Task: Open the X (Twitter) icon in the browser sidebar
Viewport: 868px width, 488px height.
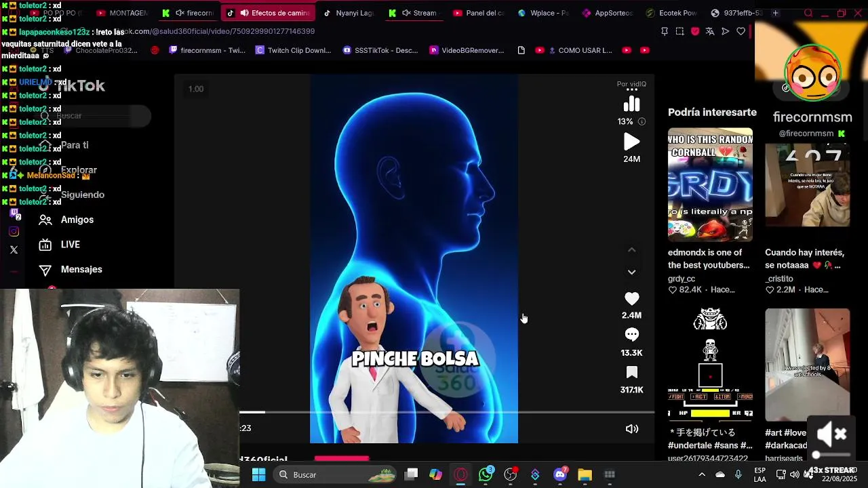Action: pos(14,250)
